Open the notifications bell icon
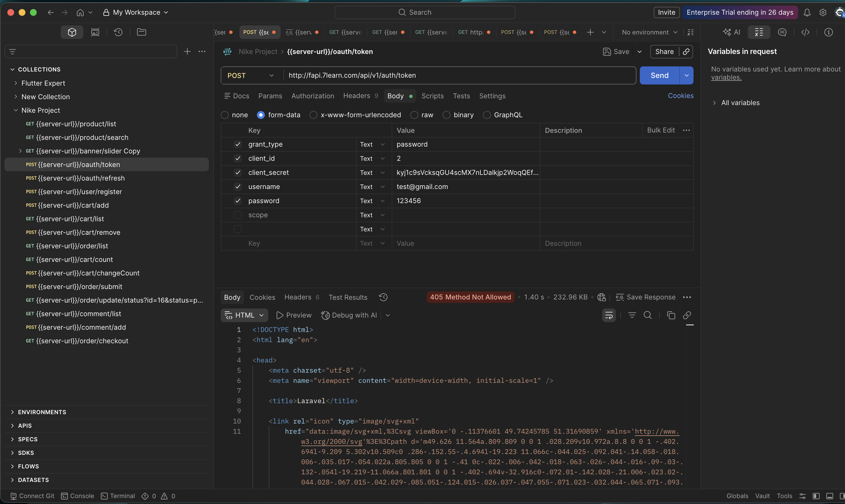 (x=807, y=12)
